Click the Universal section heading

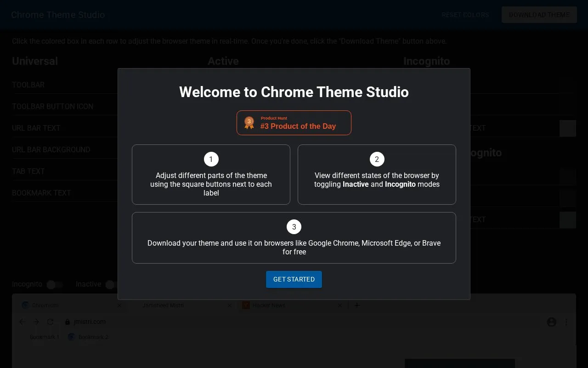click(35, 61)
